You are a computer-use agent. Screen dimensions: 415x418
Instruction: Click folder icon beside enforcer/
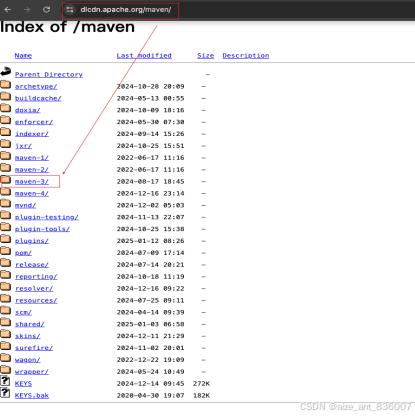point(6,120)
